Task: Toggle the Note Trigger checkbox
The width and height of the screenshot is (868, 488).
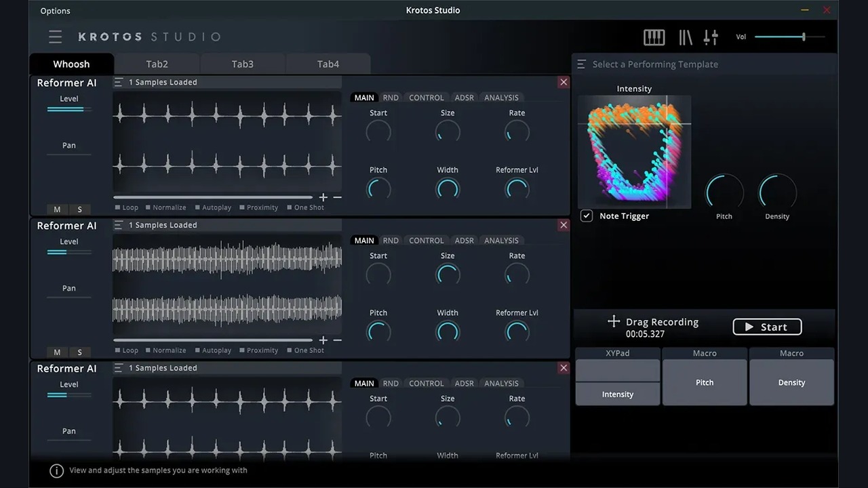Action: (x=587, y=216)
